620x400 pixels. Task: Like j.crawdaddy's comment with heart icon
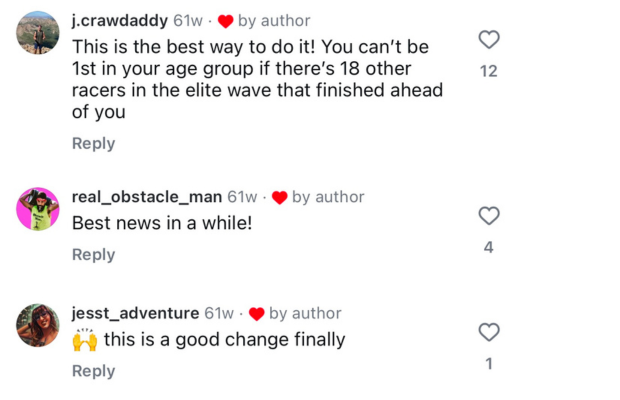[x=489, y=40]
